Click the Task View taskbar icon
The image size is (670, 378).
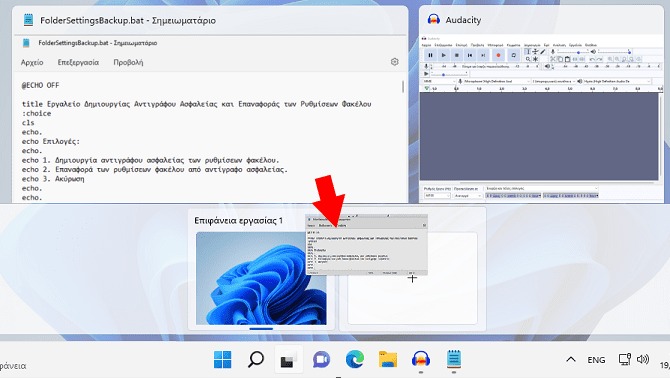pyautogui.click(x=289, y=359)
